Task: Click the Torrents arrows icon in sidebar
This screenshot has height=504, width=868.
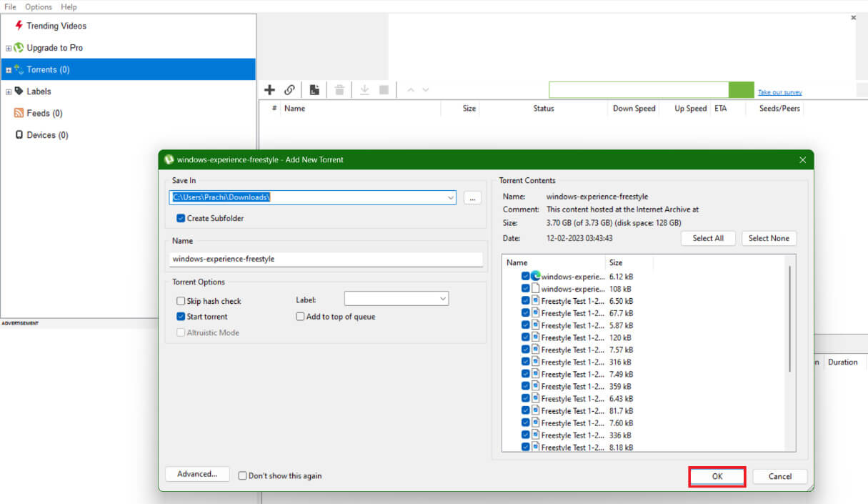Action: point(19,69)
